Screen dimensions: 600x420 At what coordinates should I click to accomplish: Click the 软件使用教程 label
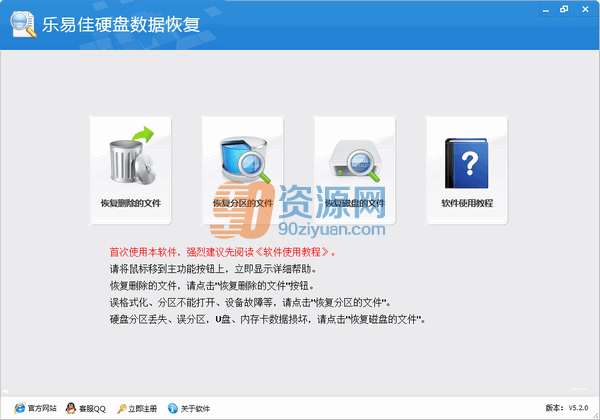467,203
